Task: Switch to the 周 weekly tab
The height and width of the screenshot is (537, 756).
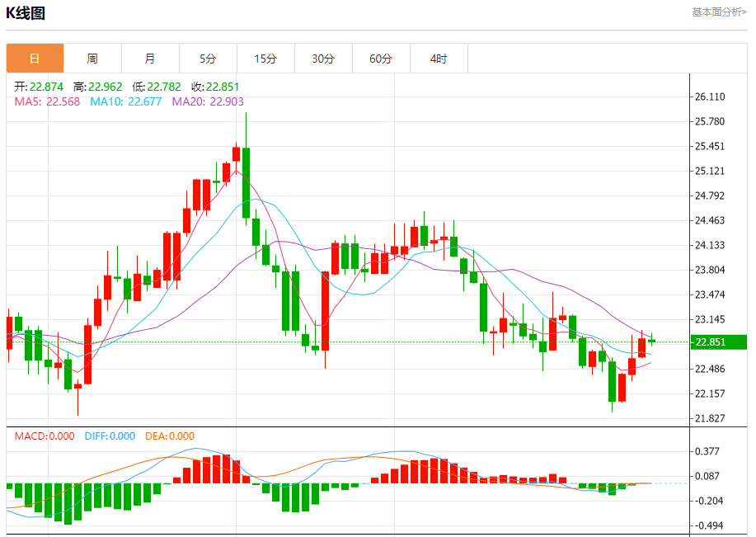Action: (x=92, y=59)
